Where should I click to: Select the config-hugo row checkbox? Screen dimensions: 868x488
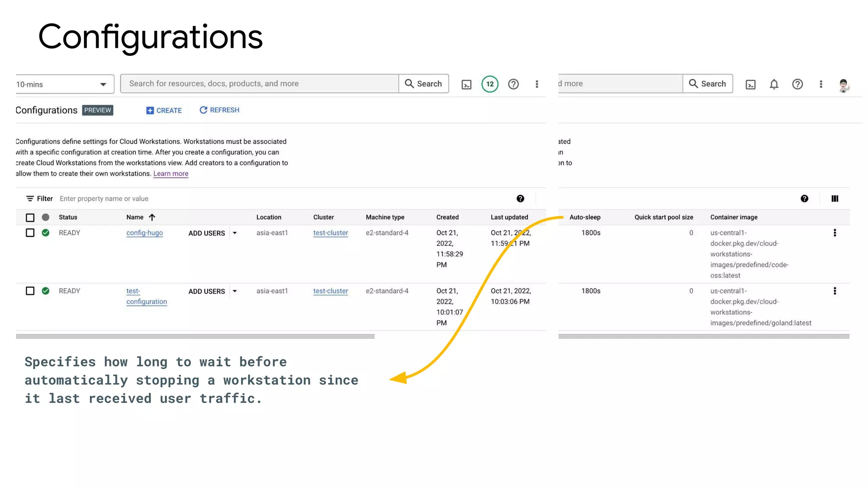pos(30,233)
